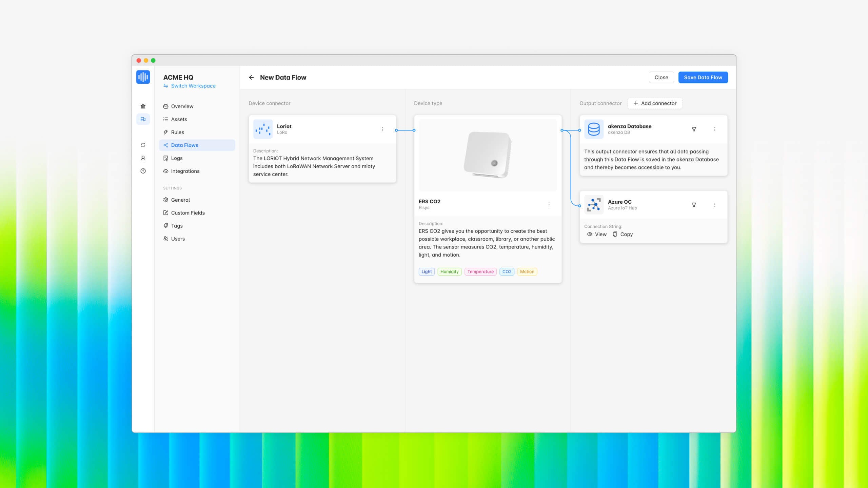Open the user profile icon in rail
The image size is (868, 488).
click(x=143, y=158)
